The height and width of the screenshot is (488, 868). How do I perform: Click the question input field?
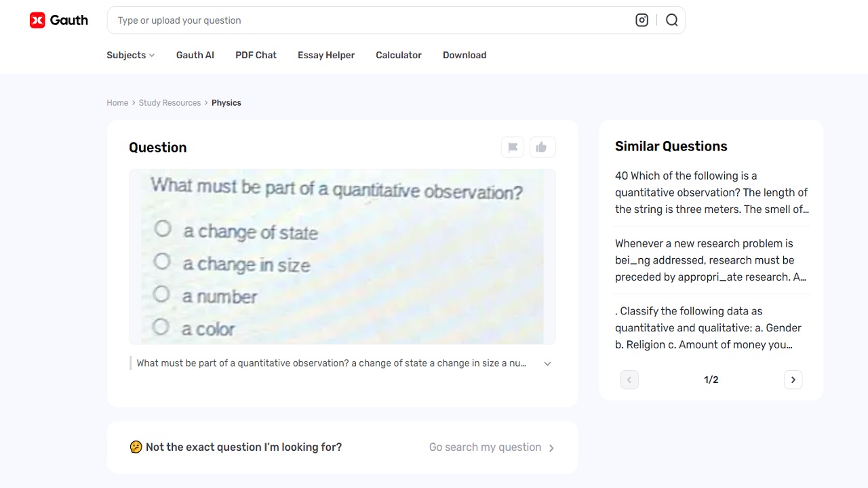click(339, 20)
